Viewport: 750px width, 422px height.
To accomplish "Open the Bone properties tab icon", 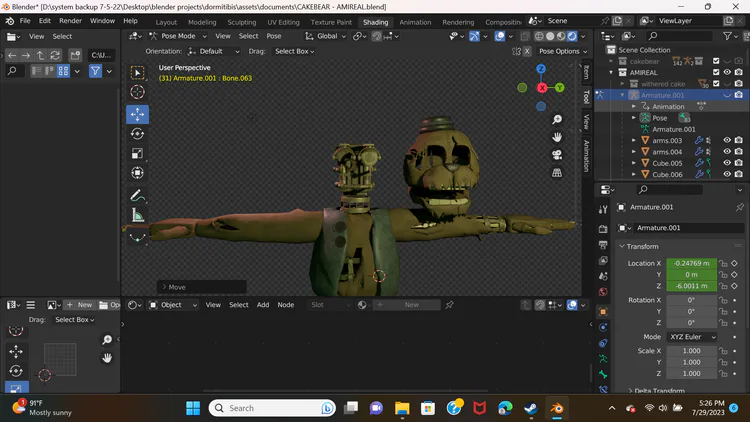I will 603,374.
